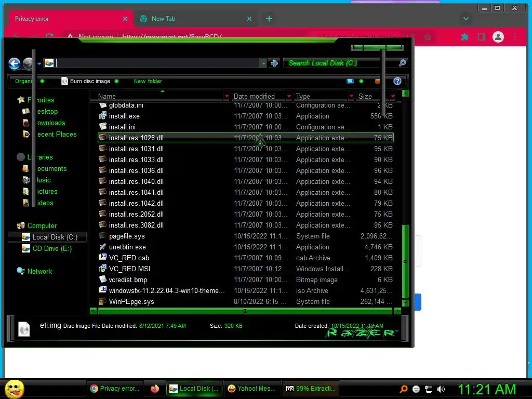
Task: Open the Network icon in sidebar
Action: 21,271
